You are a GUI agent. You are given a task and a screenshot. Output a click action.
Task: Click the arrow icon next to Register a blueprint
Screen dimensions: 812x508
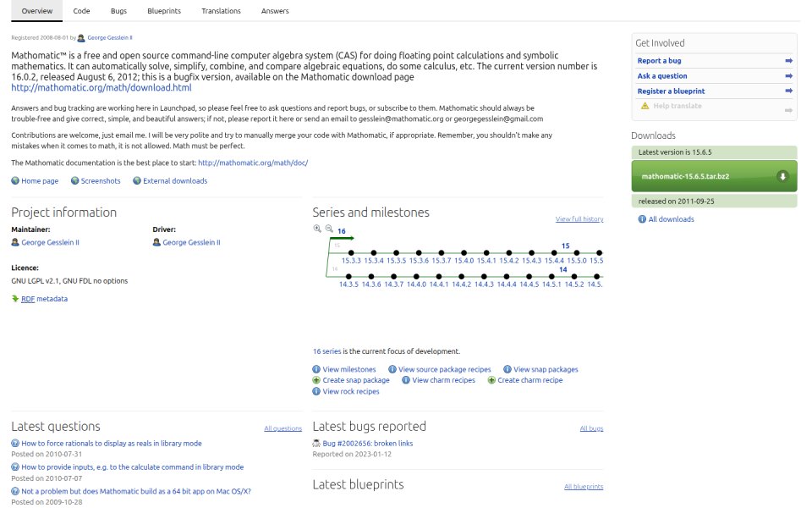788,91
